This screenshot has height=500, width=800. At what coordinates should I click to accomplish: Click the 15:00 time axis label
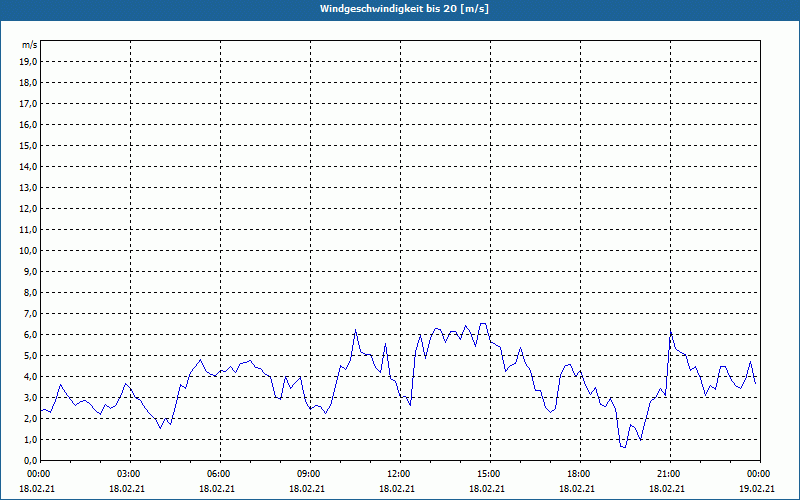point(490,474)
